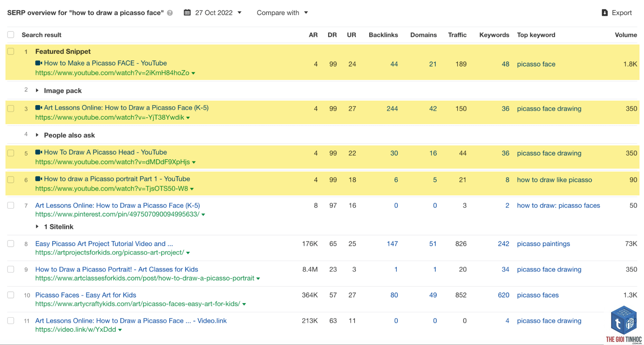Click top keyword 'picasso face' in row 1
Viewport: 644px width, 345px height.
(536, 64)
